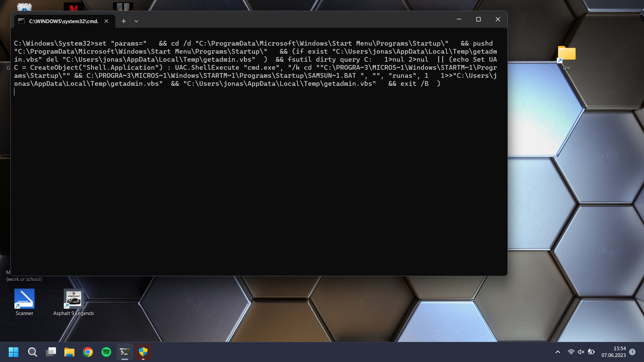Select the Scanner desktop shortcut
This screenshot has height=362, width=644.
click(x=24, y=302)
